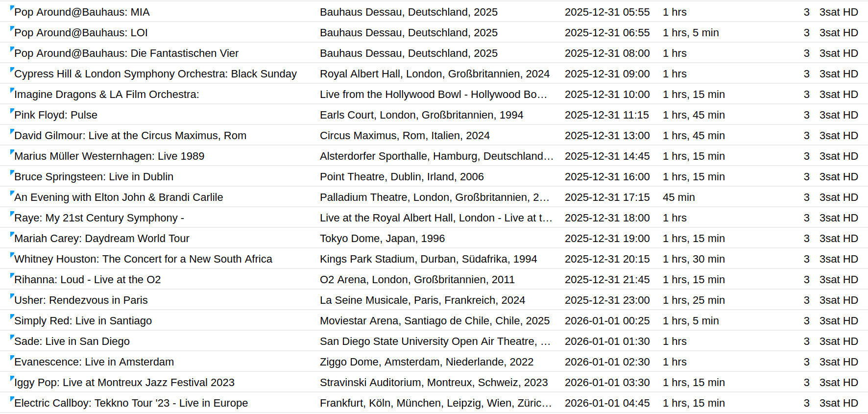Click blue marker next to Mariah Carey: Daydream World Tour
The height and width of the screenshot is (414, 868).
[12, 234]
